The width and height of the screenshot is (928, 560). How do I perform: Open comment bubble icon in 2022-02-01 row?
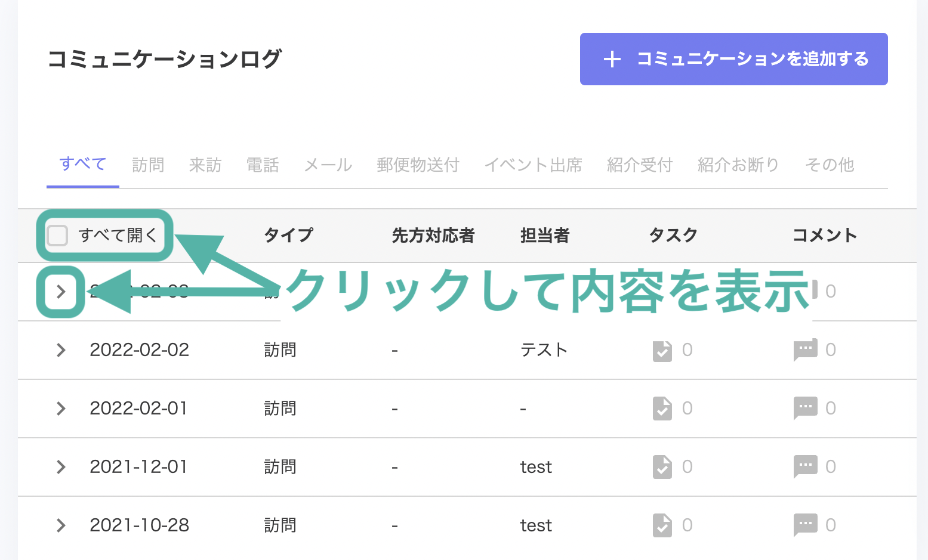(x=805, y=409)
